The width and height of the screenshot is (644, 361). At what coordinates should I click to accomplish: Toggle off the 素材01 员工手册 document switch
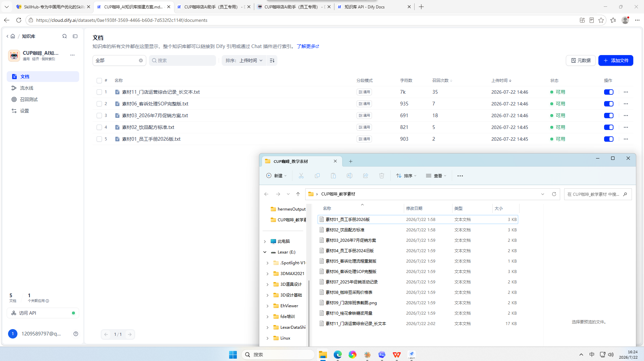pyautogui.click(x=609, y=139)
